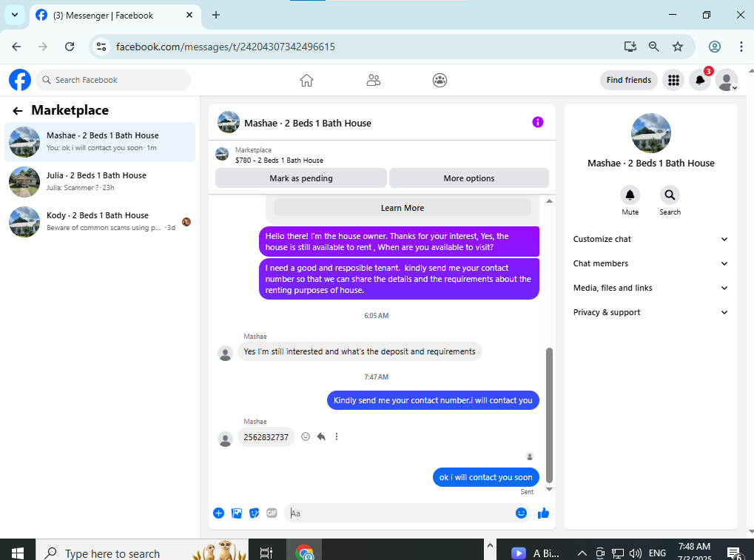754x560 pixels.
Task: Reload the page in Chrome
Action: (70, 47)
